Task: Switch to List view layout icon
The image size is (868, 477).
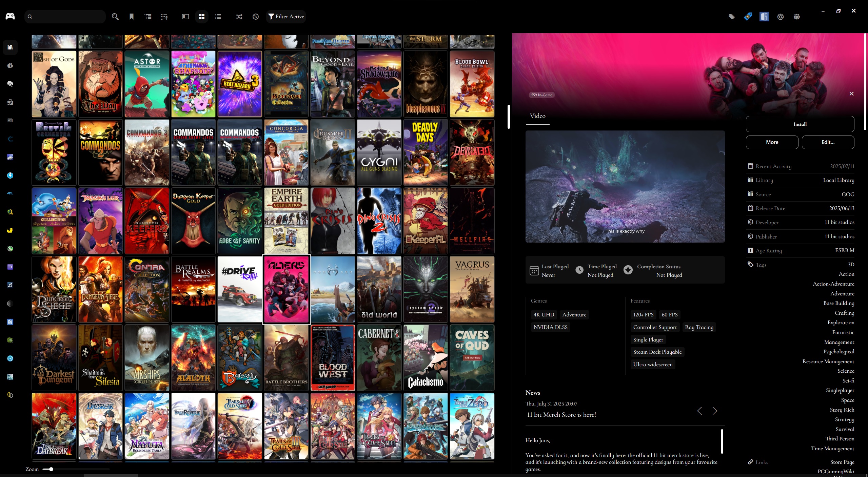Action: [218, 17]
